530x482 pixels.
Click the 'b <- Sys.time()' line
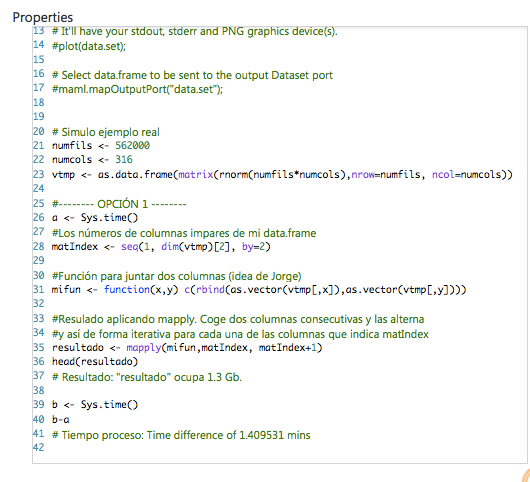95,405
